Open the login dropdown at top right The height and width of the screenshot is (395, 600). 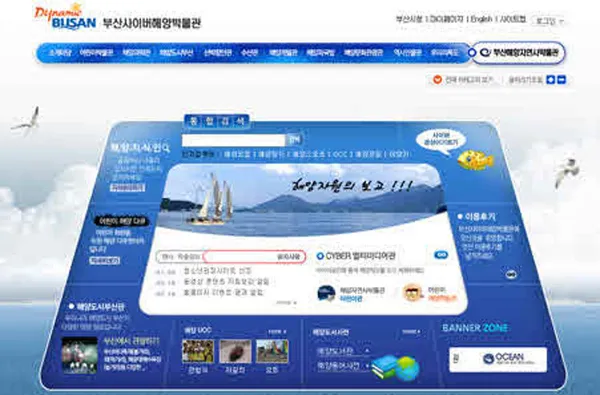pyautogui.click(x=549, y=21)
